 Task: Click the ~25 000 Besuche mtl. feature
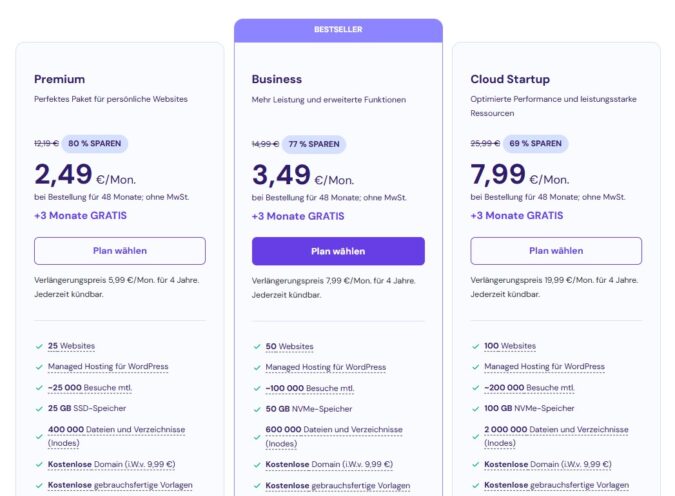coord(89,388)
